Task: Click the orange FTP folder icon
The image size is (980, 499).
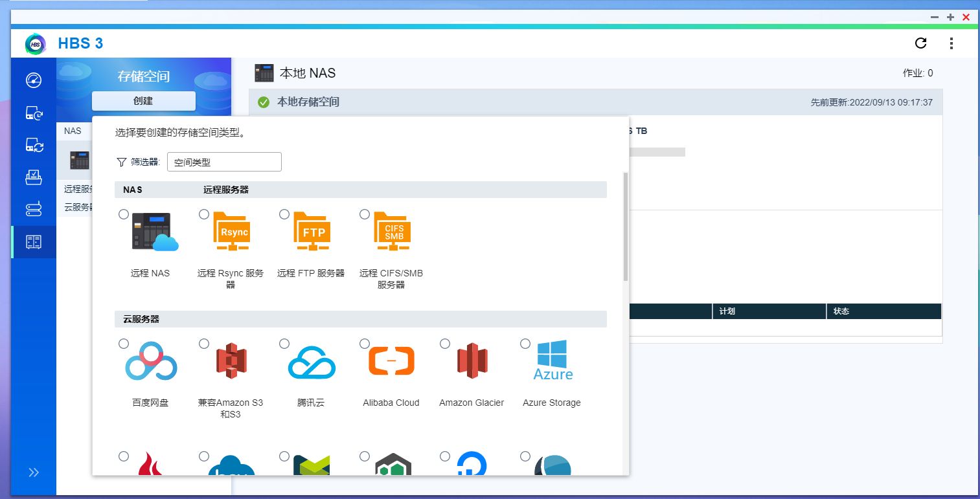Action: click(x=312, y=231)
